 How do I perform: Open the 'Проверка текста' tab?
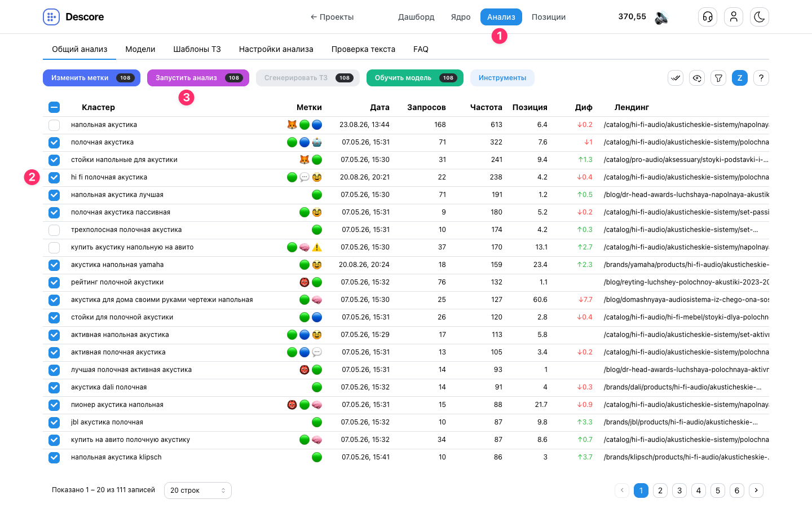[363, 49]
